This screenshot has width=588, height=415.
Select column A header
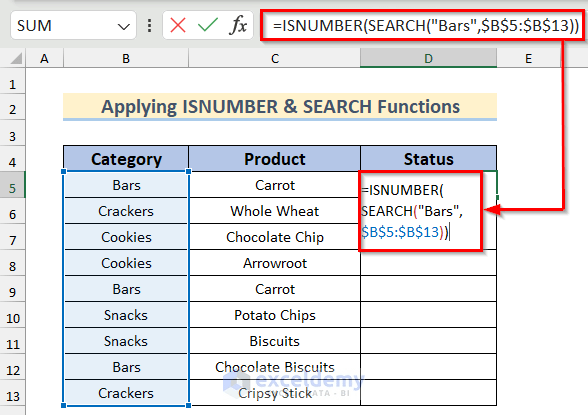[44, 59]
